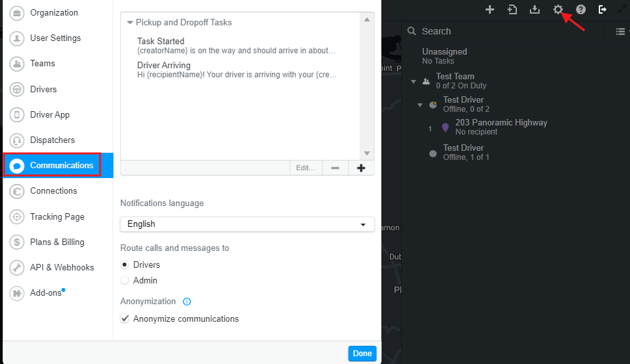
Task: Collapse Test Driver Offline 0 of 2
Action: [420, 105]
